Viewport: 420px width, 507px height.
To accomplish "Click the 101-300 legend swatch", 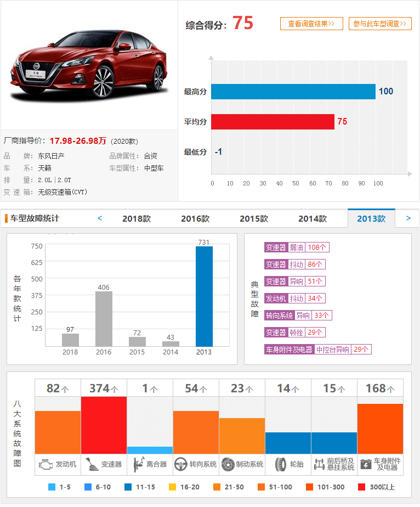I will (309, 487).
